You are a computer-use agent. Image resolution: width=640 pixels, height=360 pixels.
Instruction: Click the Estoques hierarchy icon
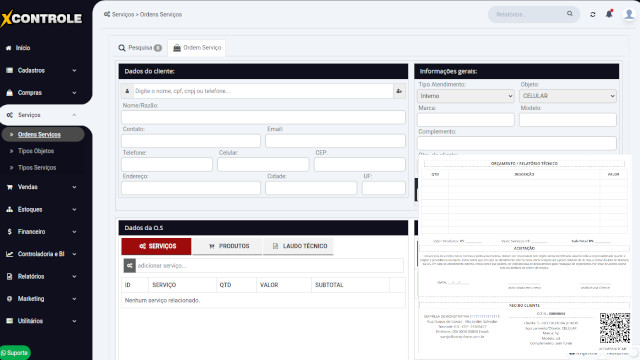coord(9,209)
